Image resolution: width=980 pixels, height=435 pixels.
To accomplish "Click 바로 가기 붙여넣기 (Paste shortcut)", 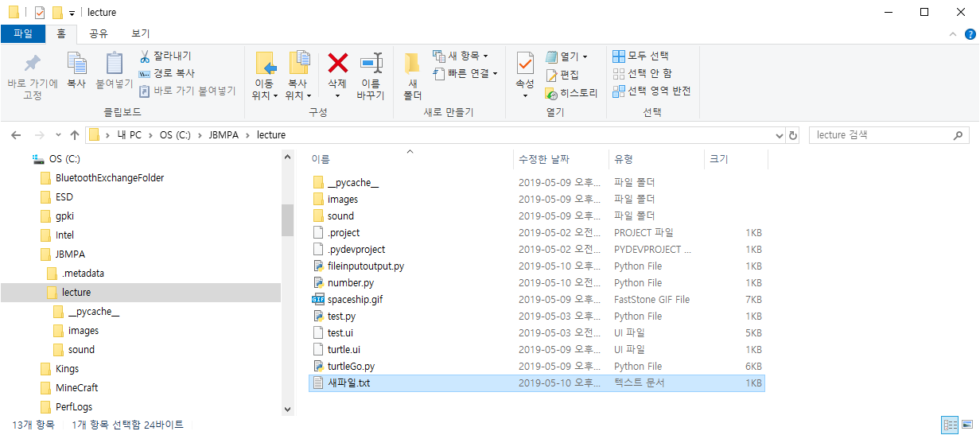I will click(x=187, y=91).
